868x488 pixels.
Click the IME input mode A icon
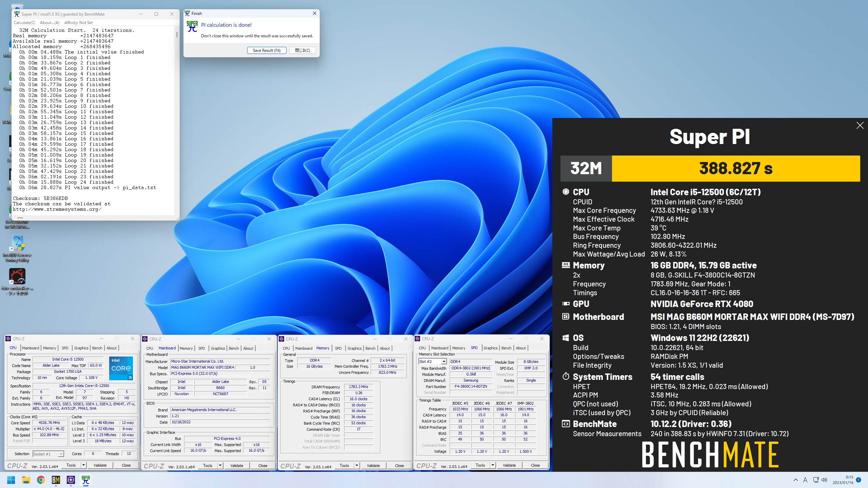[805, 480]
